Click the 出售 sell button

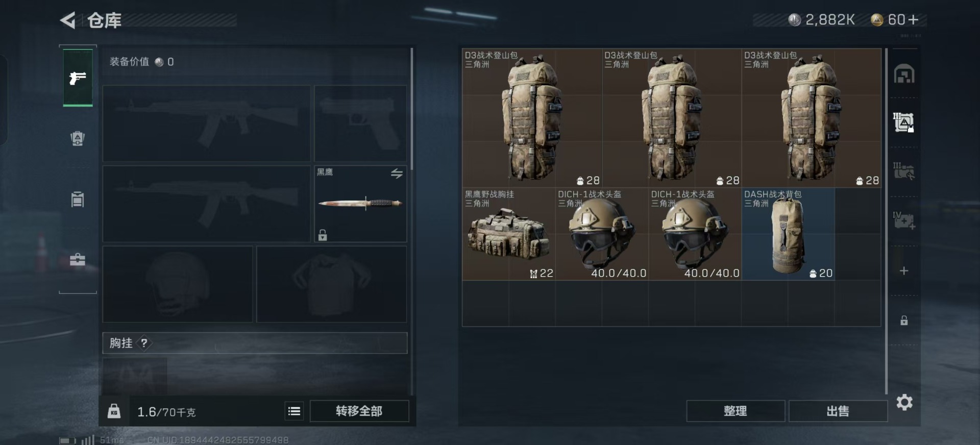pyautogui.click(x=838, y=411)
